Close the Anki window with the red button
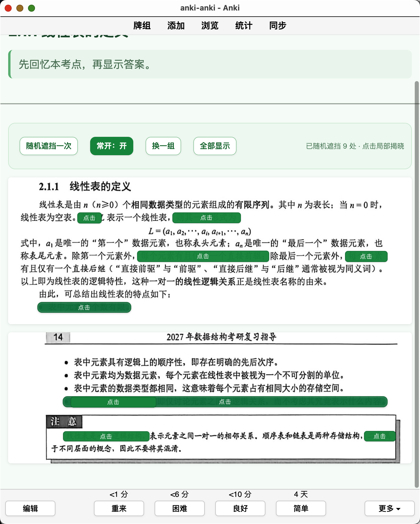 pos(8,8)
